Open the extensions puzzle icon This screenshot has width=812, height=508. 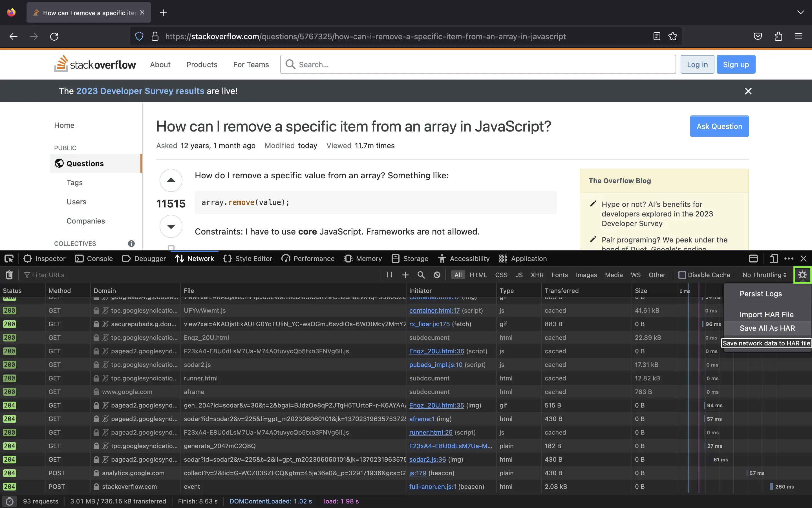tap(778, 36)
